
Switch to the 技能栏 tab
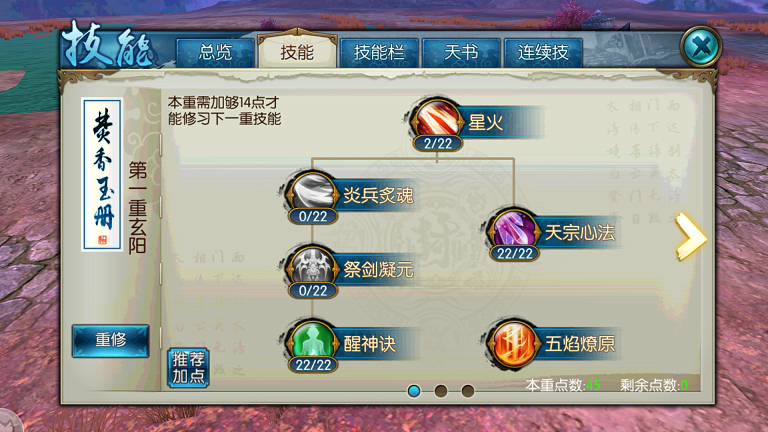point(379,52)
